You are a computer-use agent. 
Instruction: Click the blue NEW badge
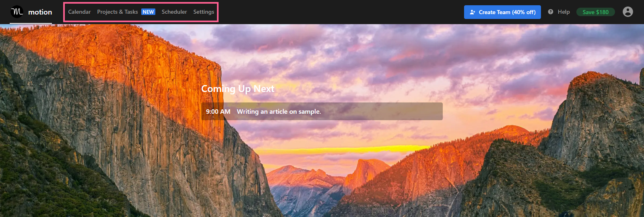[x=148, y=12]
